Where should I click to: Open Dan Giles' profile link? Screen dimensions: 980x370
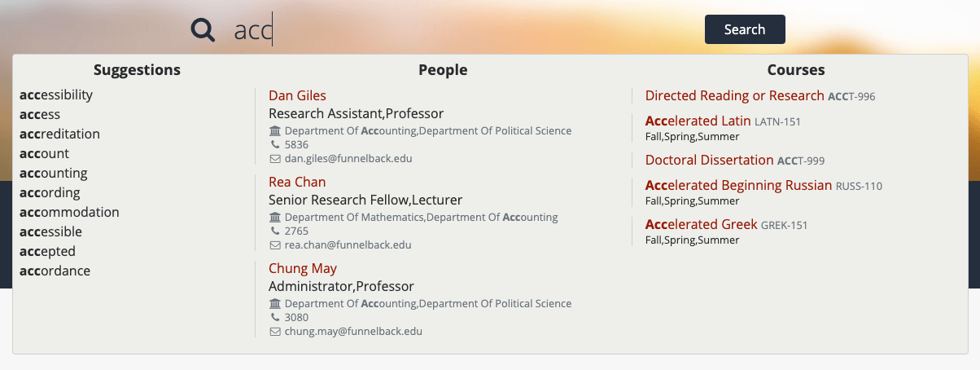pyautogui.click(x=297, y=95)
